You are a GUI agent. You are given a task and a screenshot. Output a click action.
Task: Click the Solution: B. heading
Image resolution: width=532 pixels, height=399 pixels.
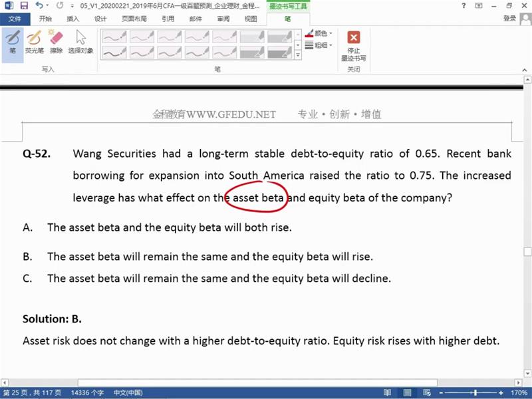[x=52, y=319]
